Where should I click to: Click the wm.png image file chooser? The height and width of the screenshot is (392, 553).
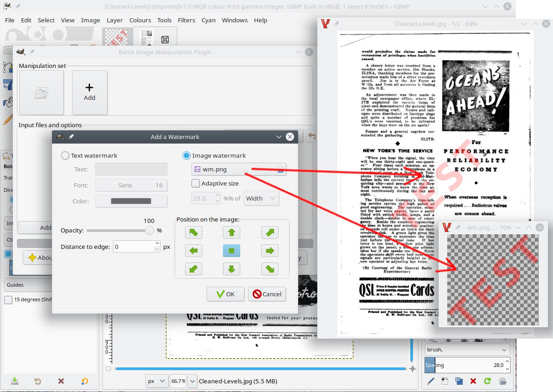point(239,169)
